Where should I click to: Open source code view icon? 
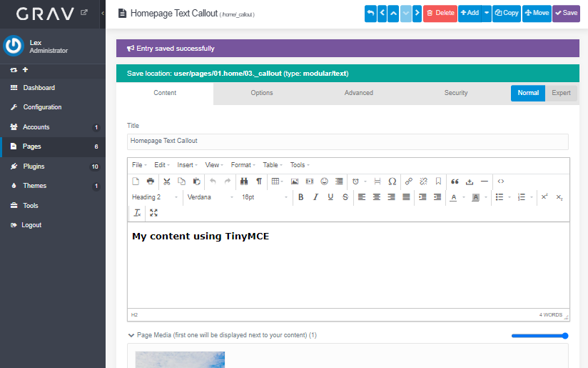501,181
